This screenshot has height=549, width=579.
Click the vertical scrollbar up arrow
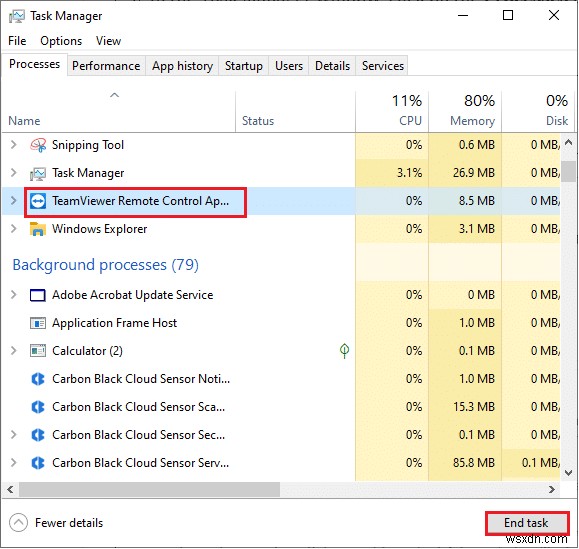(569, 142)
